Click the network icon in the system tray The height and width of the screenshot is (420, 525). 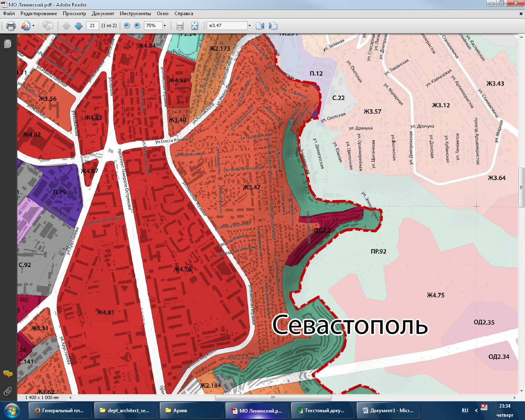pyautogui.click(x=484, y=407)
